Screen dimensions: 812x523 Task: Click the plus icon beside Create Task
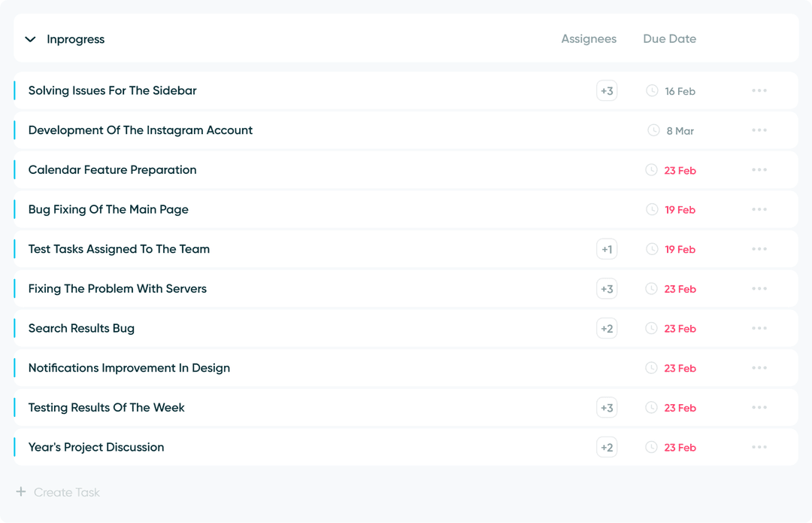point(21,491)
